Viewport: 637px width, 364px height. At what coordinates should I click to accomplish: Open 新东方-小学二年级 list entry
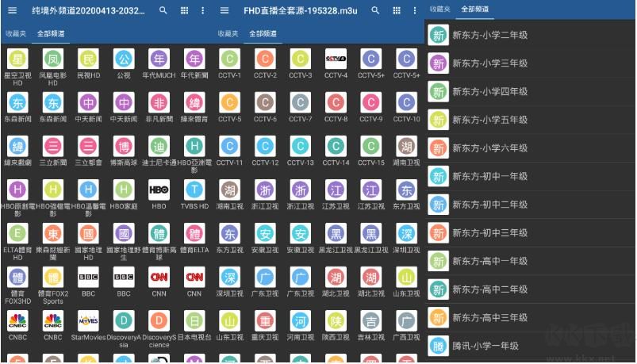530,35
